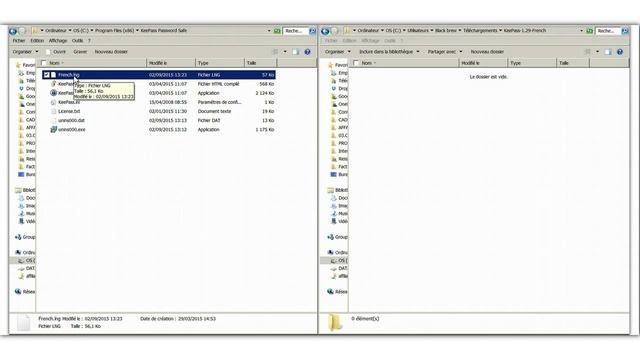Select the License.txt file name
The width and height of the screenshot is (640, 360).
69,111
